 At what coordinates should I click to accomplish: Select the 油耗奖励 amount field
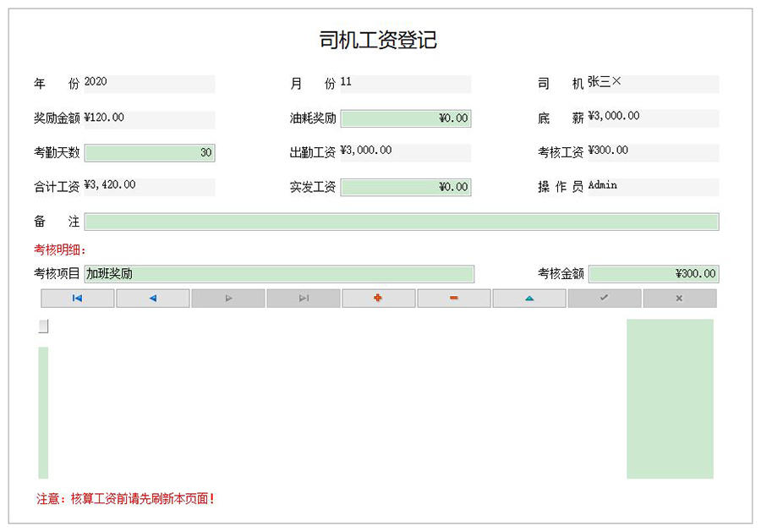[406, 118]
